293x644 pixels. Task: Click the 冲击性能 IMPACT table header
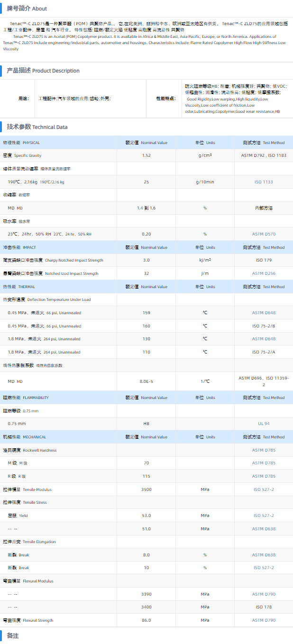(x=19, y=247)
